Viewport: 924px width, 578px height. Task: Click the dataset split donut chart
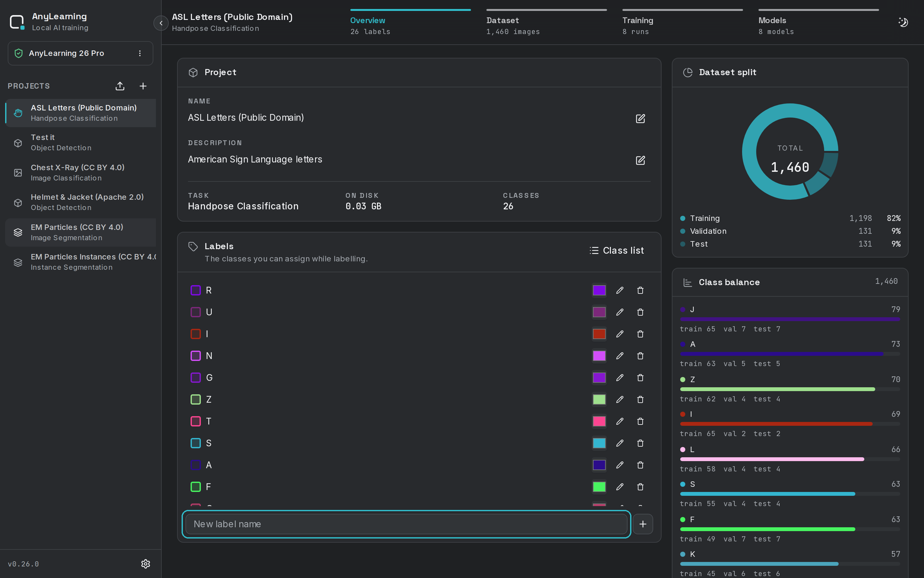tap(790, 151)
